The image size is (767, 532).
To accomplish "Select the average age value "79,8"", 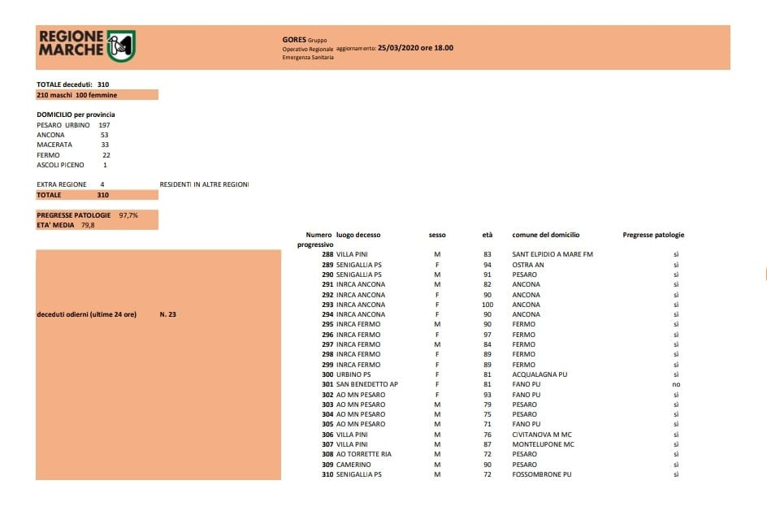I will coord(88,225).
